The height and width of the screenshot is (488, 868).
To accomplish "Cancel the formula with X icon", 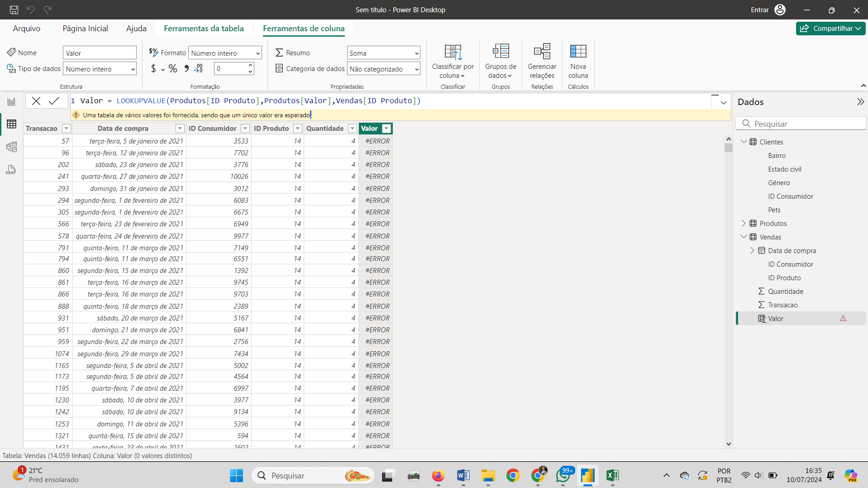I will 36,101.
